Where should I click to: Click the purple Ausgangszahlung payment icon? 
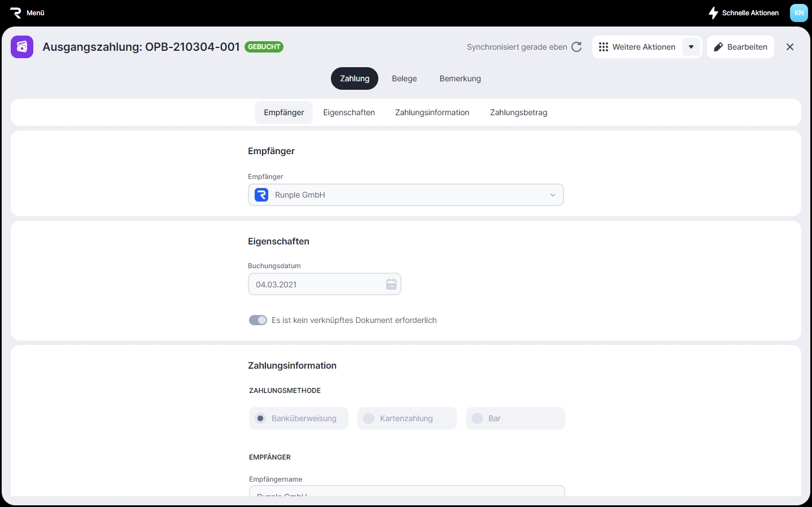point(22,47)
